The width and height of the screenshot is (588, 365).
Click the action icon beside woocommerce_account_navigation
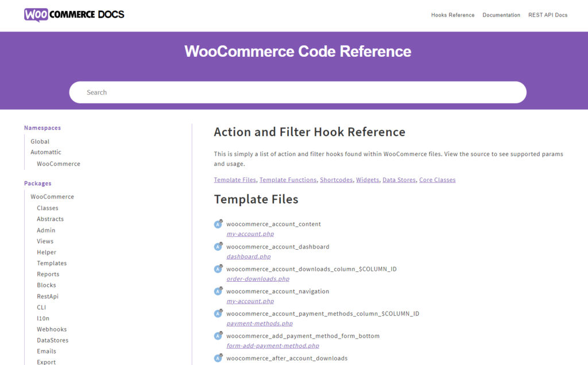[x=218, y=291]
